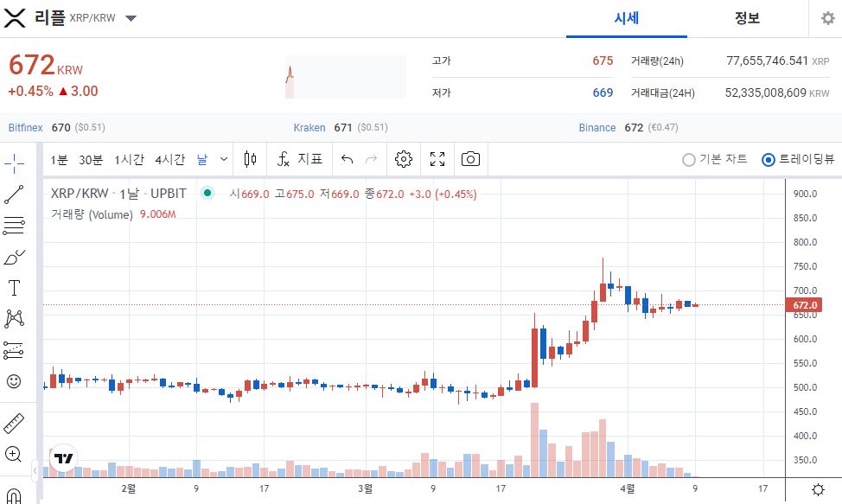Open the candle chart style selector
Screen dimensions: 842x504
(251, 159)
